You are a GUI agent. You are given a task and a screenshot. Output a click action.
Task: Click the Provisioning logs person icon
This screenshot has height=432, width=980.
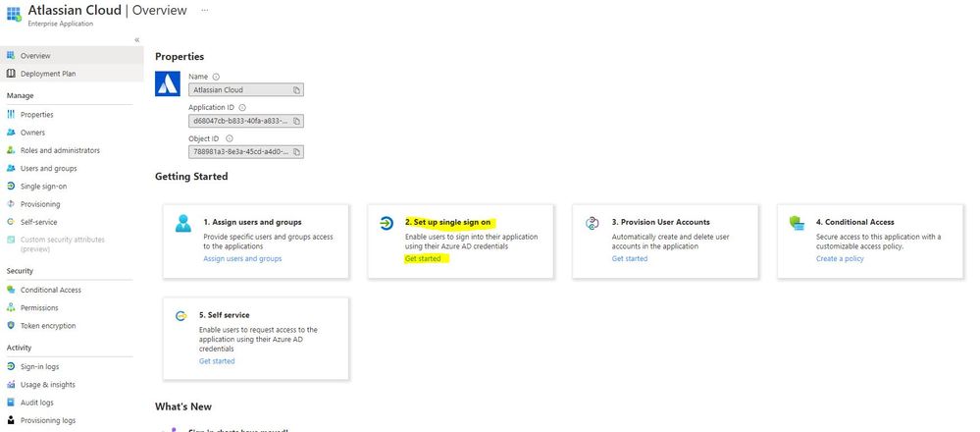click(x=10, y=421)
